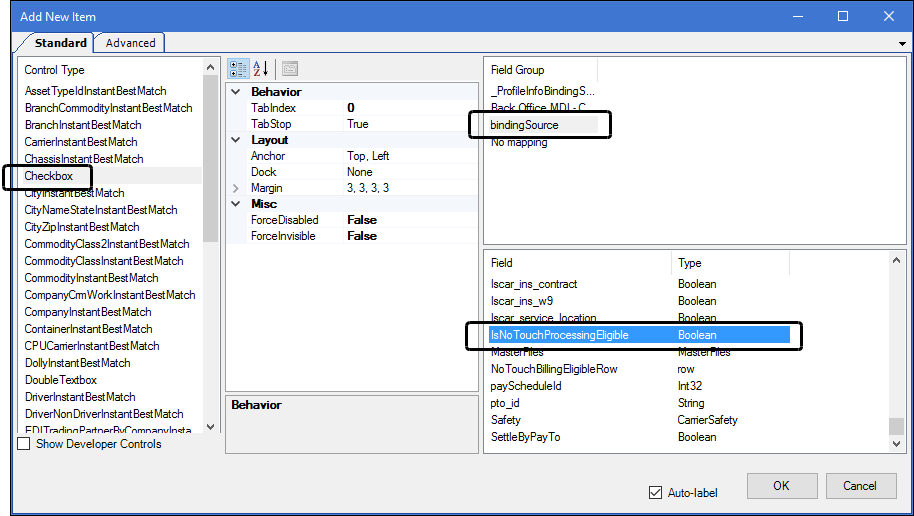
Task: Toggle Show Developer Controls checkbox
Action: pos(24,444)
